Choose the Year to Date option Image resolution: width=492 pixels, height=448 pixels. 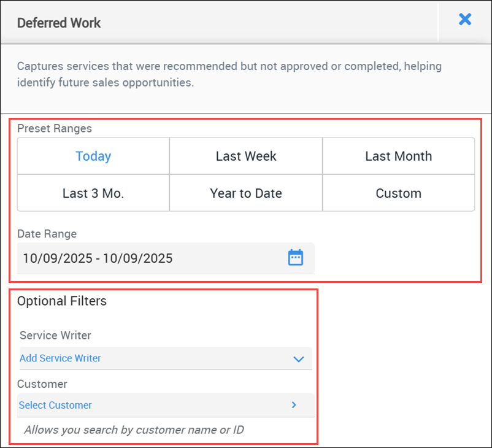[x=245, y=193]
